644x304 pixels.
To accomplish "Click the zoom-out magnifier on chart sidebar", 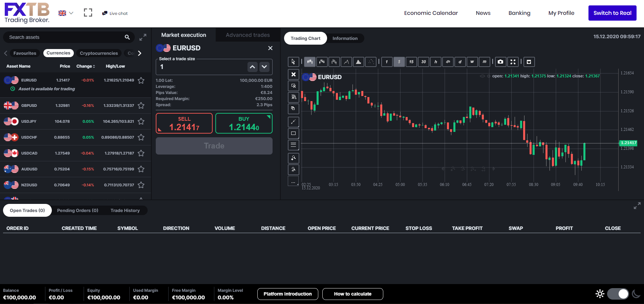I will [293, 169].
